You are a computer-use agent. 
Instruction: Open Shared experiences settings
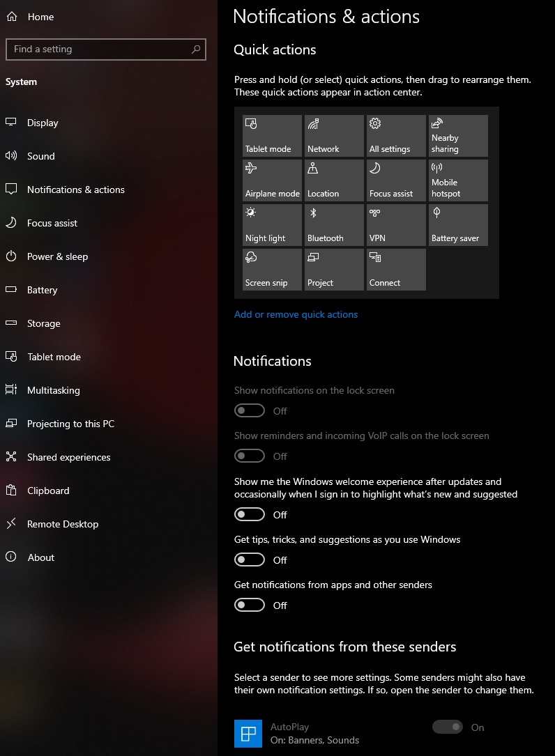pyautogui.click(x=109, y=457)
